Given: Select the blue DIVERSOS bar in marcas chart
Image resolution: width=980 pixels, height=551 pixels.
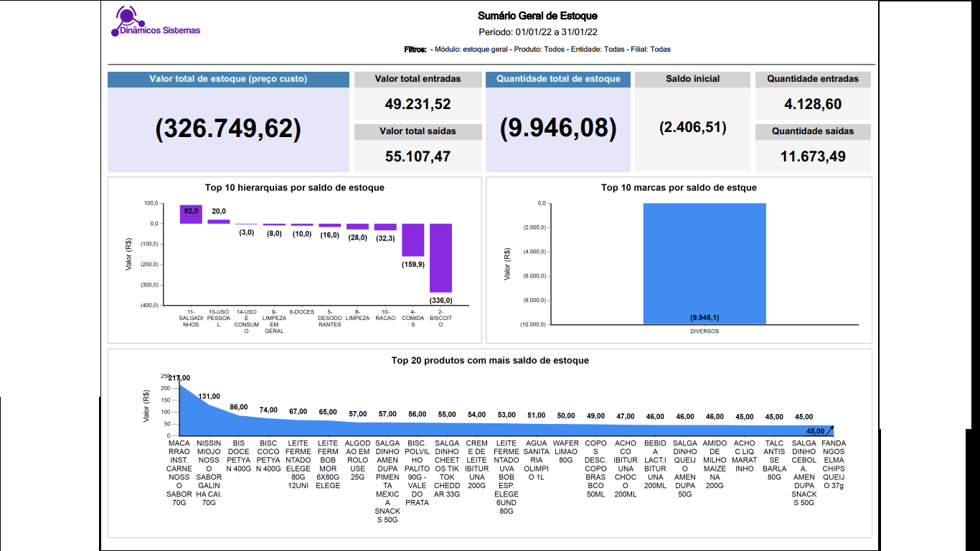Looking at the screenshot, I should coord(705,263).
